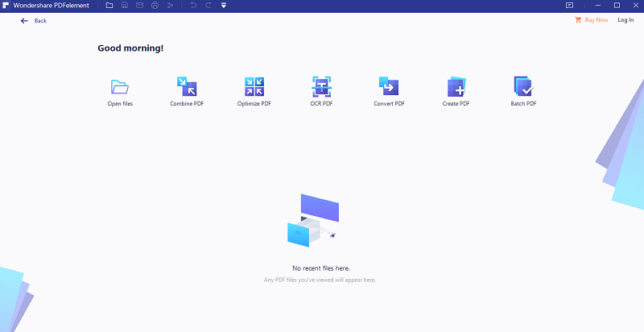The height and width of the screenshot is (332, 644).
Task: Launch the Combine PDF tool
Action: click(x=187, y=87)
